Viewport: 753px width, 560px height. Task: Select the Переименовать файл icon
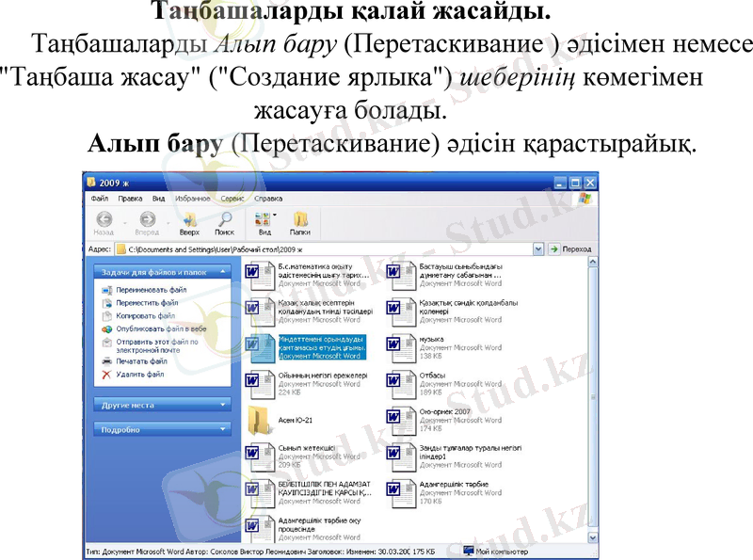tap(106, 292)
